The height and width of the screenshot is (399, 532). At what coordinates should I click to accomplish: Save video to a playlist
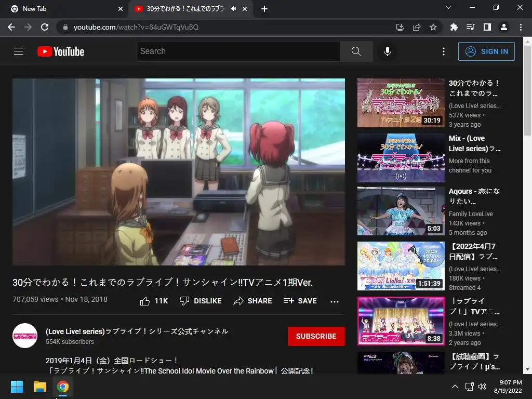click(300, 301)
